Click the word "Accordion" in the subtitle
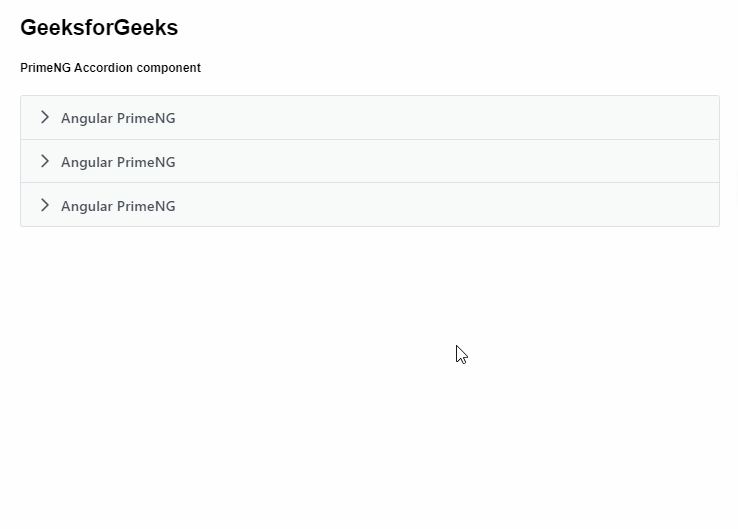 click(x=102, y=68)
